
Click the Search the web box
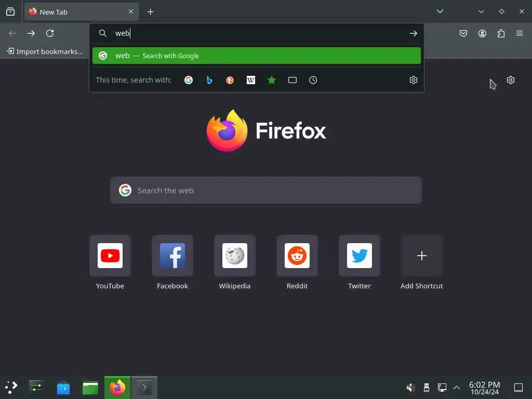(266, 190)
